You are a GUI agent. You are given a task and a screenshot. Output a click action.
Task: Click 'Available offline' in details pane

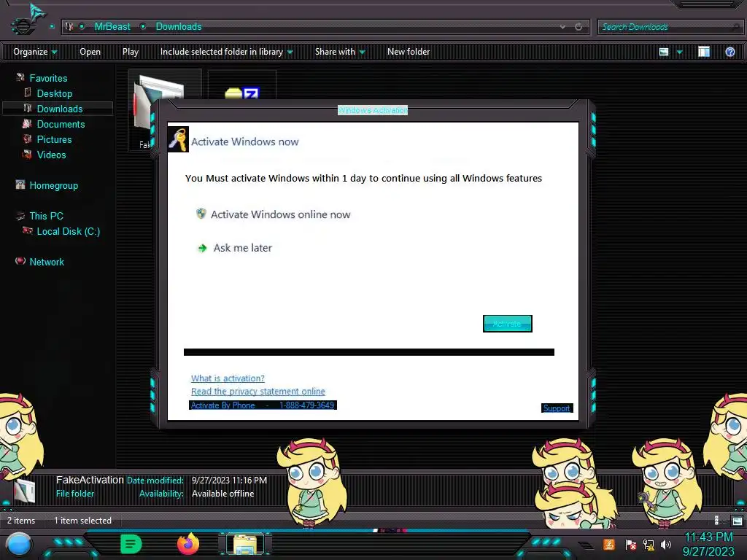(222, 494)
